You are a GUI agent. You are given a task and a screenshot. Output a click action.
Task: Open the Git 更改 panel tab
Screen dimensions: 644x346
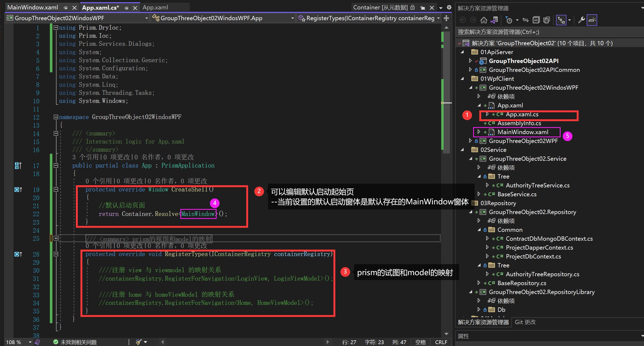point(525,322)
